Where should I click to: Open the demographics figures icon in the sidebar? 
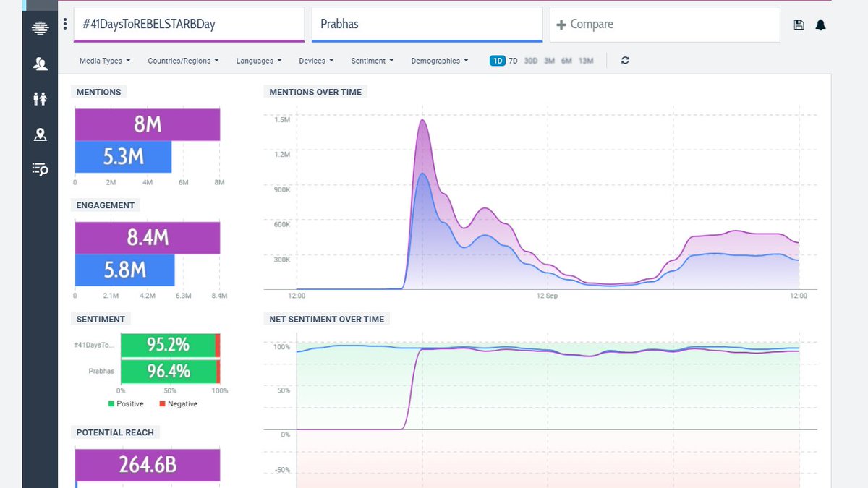40,99
